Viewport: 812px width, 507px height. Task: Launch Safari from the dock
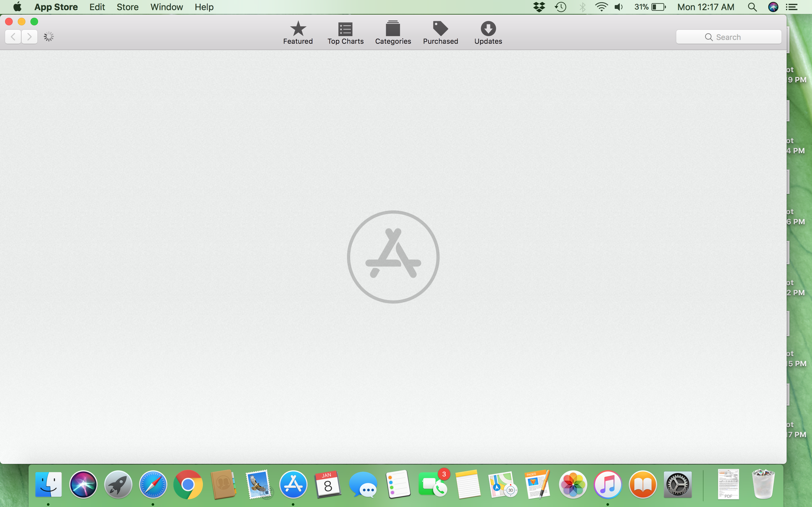153,484
